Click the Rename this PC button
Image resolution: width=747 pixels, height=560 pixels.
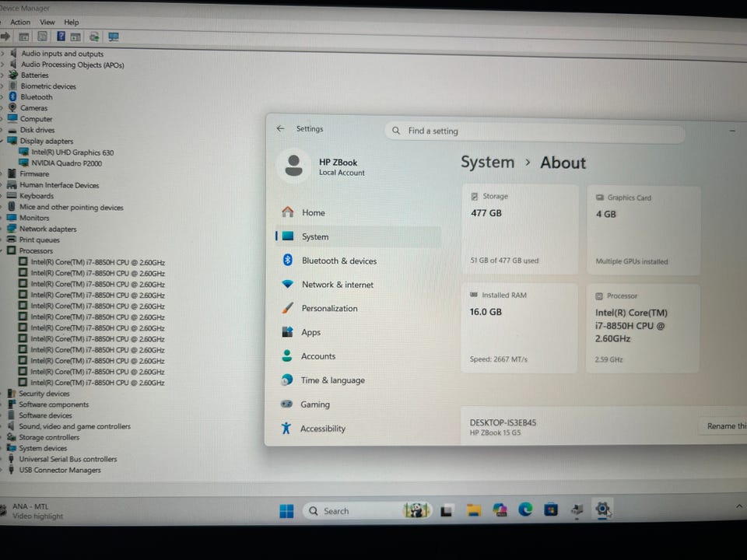(x=723, y=425)
